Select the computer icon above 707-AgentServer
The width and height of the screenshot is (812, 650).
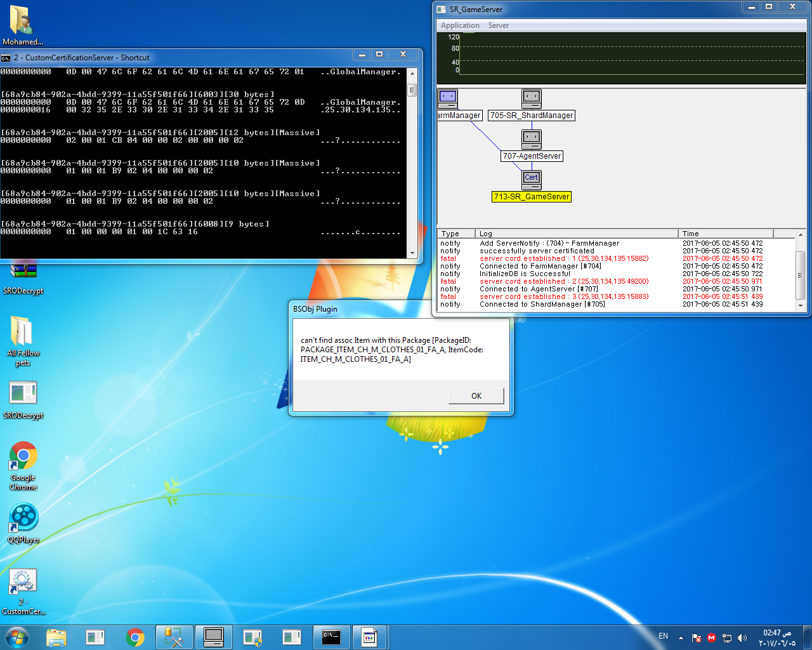[531, 140]
